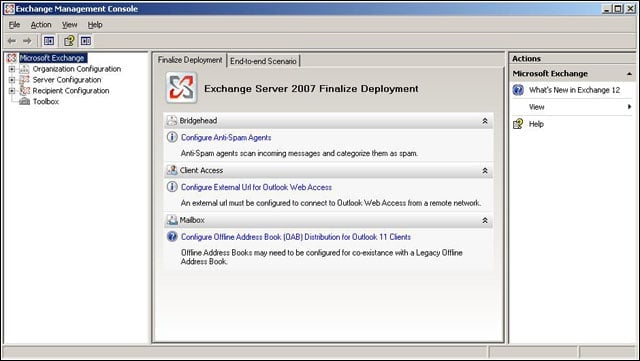
Task: Click the Recipient Configuration icon in tree
Action: (x=24, y=91)
